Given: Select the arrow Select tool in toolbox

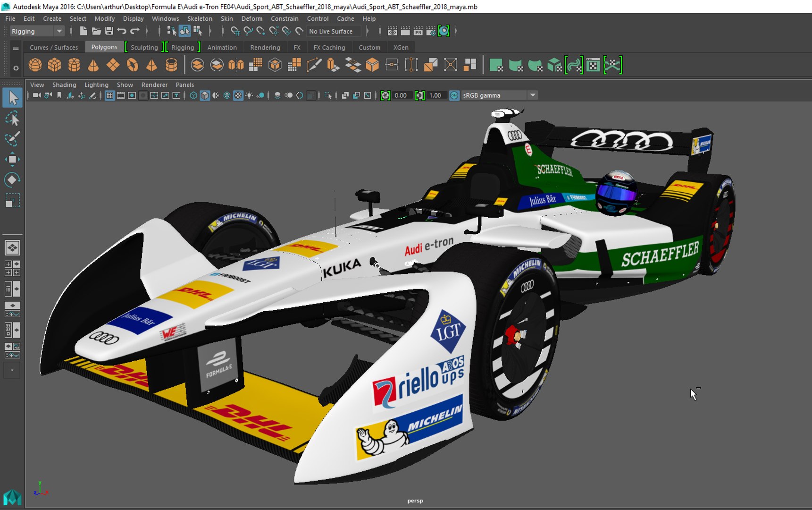Looking at the screenshot, I should click(12, 98).
